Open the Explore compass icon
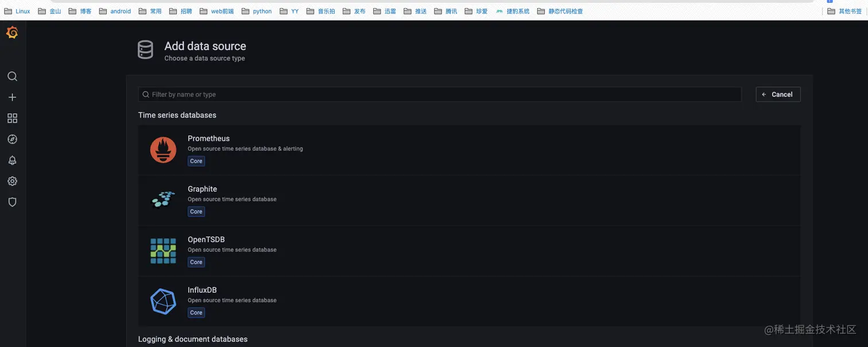 [12, 139]
